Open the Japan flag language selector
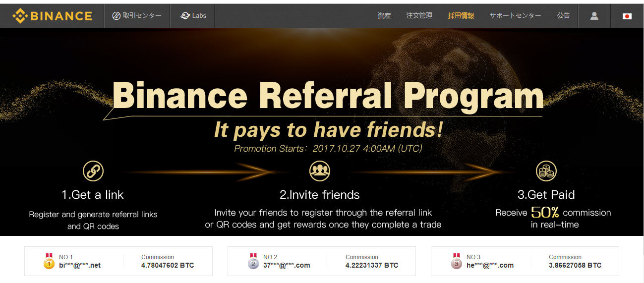The width and height of the screenshot is (644, 283). [627, 16]
